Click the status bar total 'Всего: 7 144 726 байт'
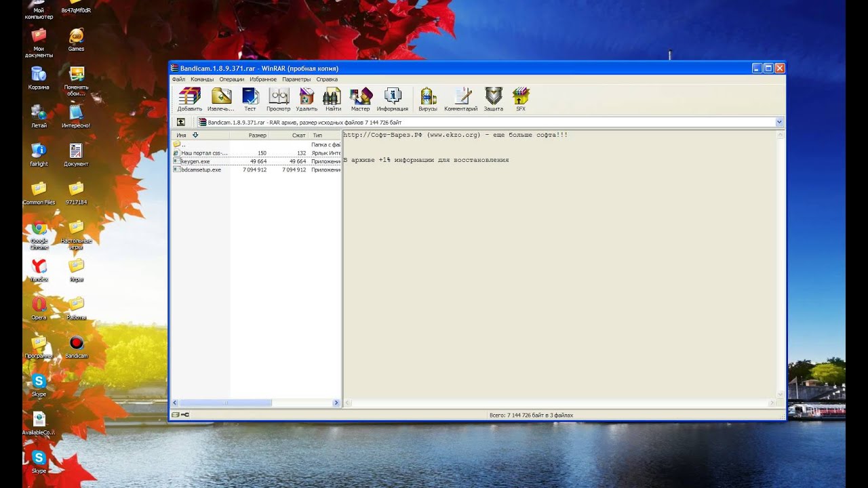The height and width of the screenshot is (488, 868). pos(532,415)
